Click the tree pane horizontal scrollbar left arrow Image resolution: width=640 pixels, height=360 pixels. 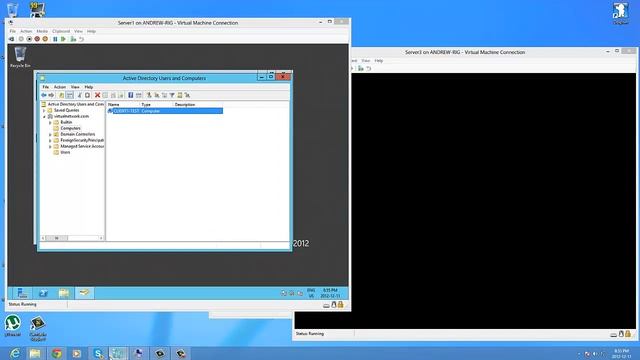[x=43, y=238]
